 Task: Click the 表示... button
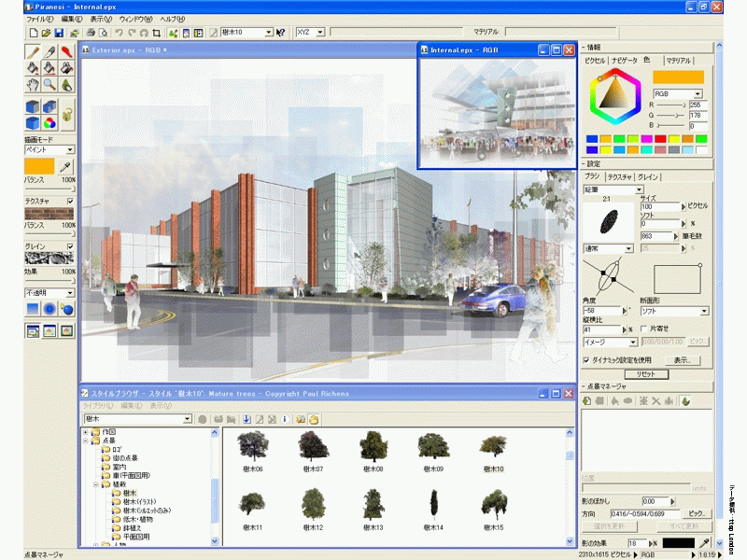682,359
